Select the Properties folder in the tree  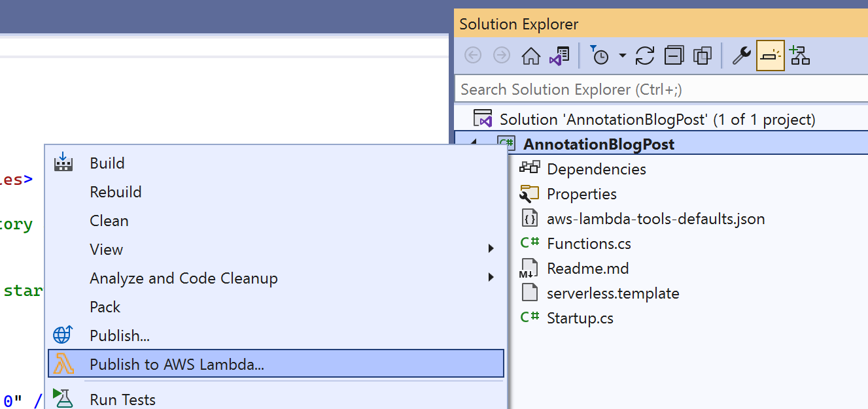click(582, 194)
